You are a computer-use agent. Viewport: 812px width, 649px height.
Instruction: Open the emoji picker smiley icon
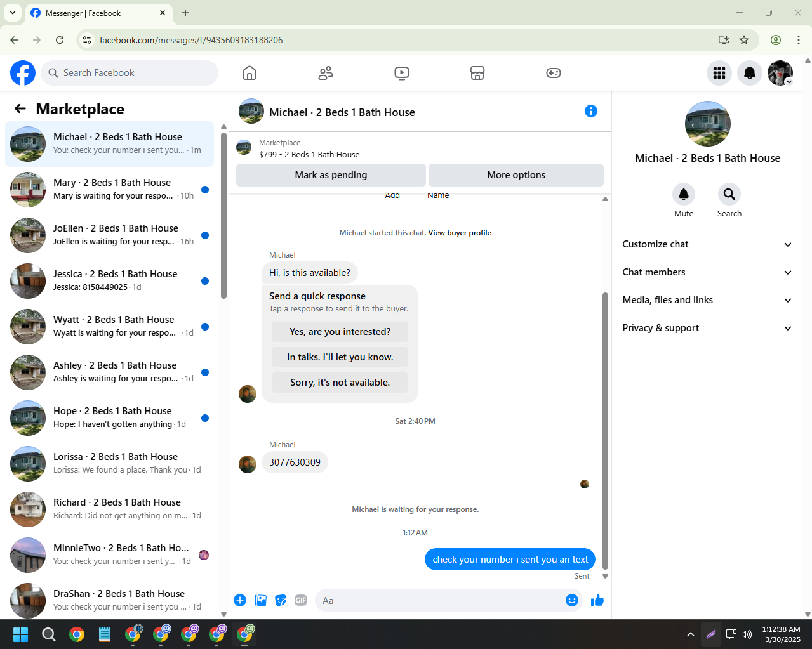pyautogui.click(x=572, y=600)
